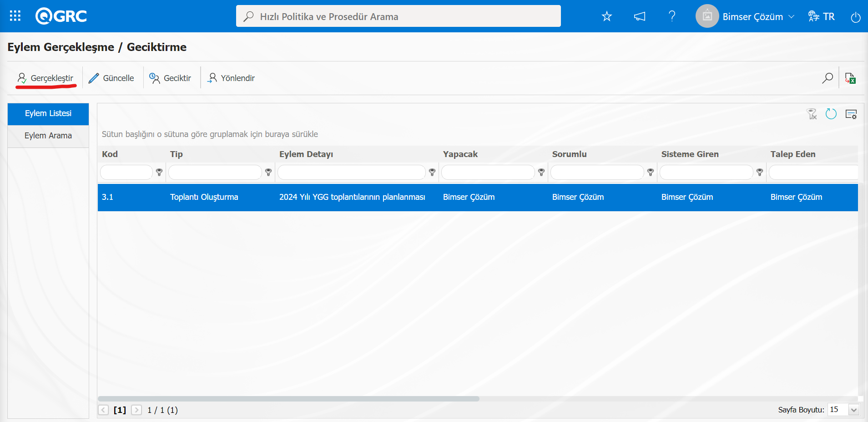The image size is (868, 422).
Task: Click the QGRC logo
Action: click(x=61, y=16)
